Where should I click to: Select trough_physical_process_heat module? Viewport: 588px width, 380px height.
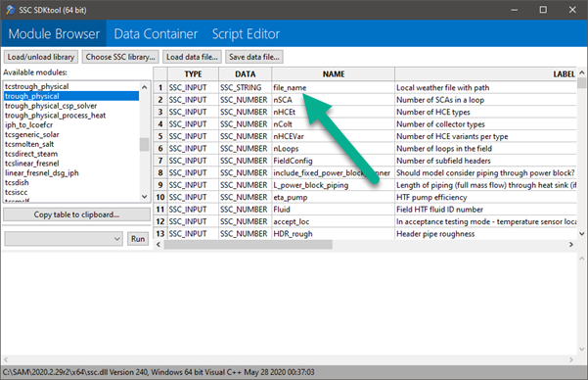click(71, 116)
